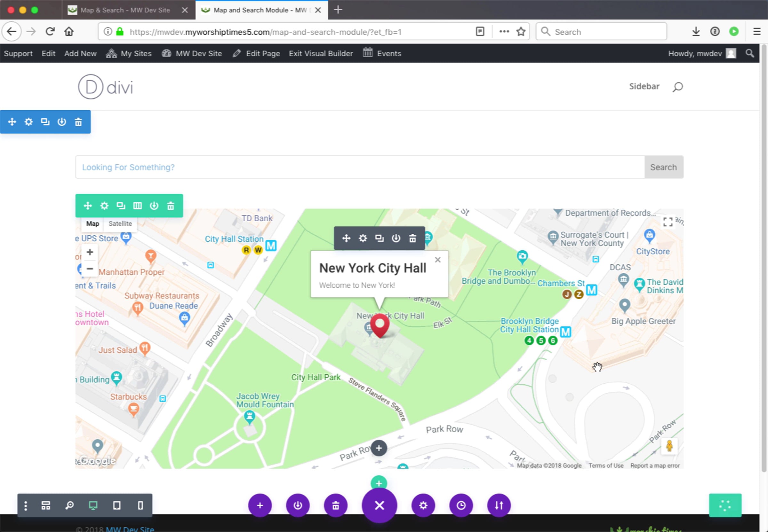Open blue section settings gear
768x532 pixels.
click(x=29, y=122)
